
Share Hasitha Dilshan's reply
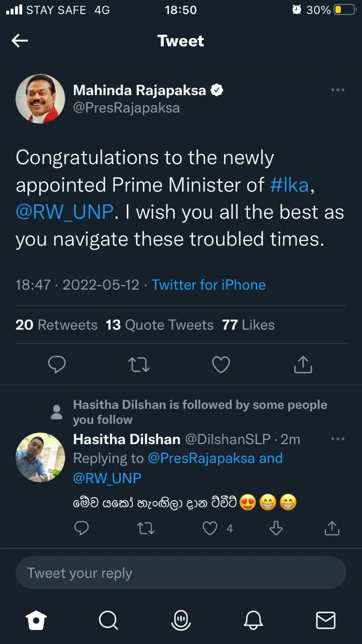[332, 528]
